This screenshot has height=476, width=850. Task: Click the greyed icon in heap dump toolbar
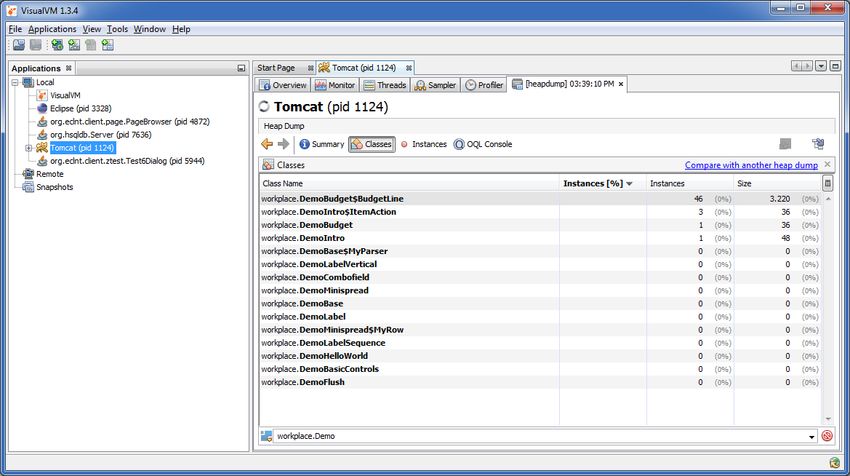(x=785, y=144)
